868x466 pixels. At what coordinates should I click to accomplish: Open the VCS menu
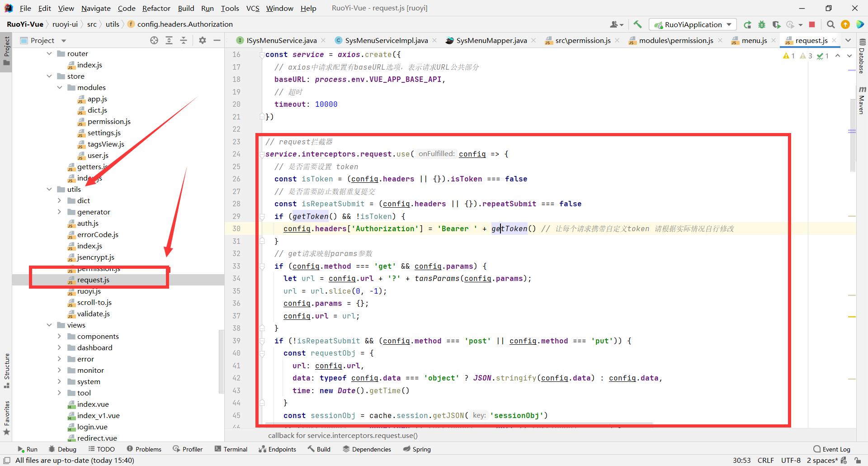253,8
